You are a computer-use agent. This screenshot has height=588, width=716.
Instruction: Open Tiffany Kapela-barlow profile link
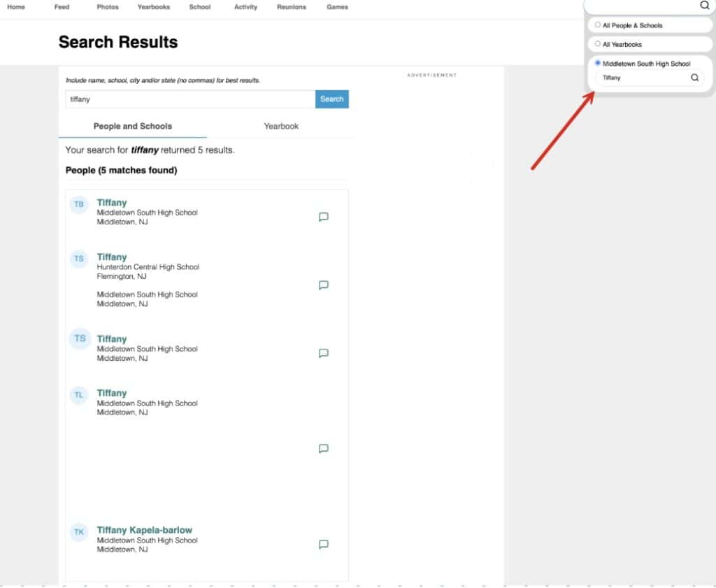[144, 530]
